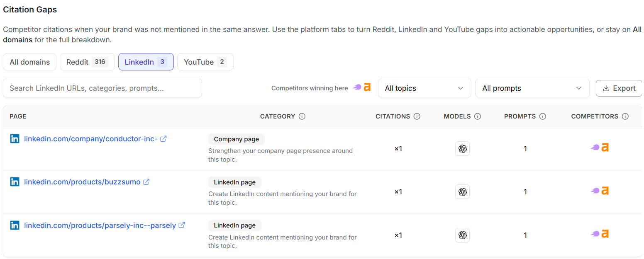The height and width of the screenshot is (259, 644).
Task: Click external link icon next to parsely-inc--parsely
Action: [x=182, y=225]
